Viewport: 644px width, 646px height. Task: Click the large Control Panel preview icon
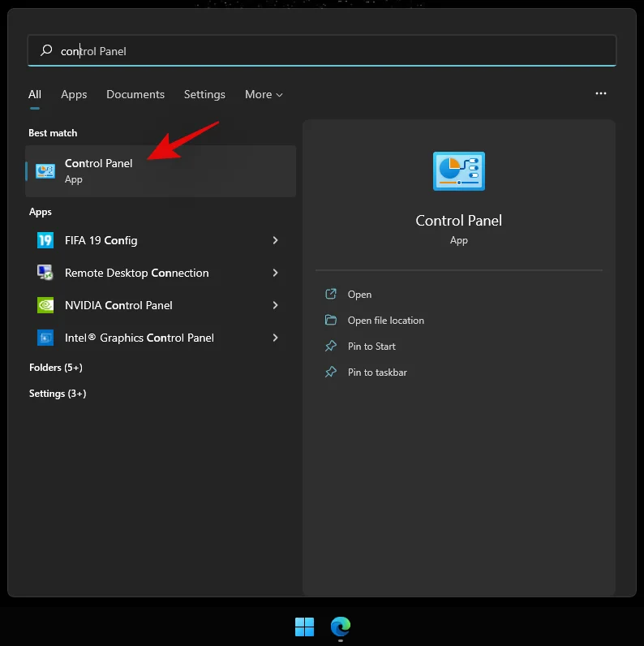pyautogui.click(x=459, y=171)
